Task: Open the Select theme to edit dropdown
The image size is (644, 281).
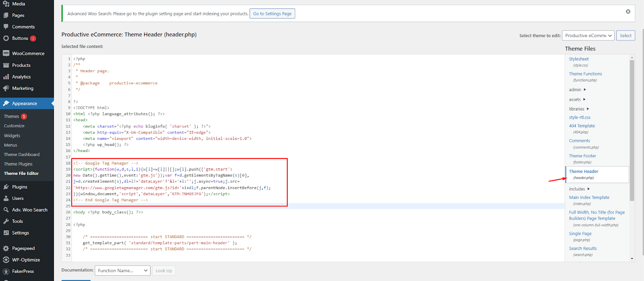Action: click(x=588, y=35)
